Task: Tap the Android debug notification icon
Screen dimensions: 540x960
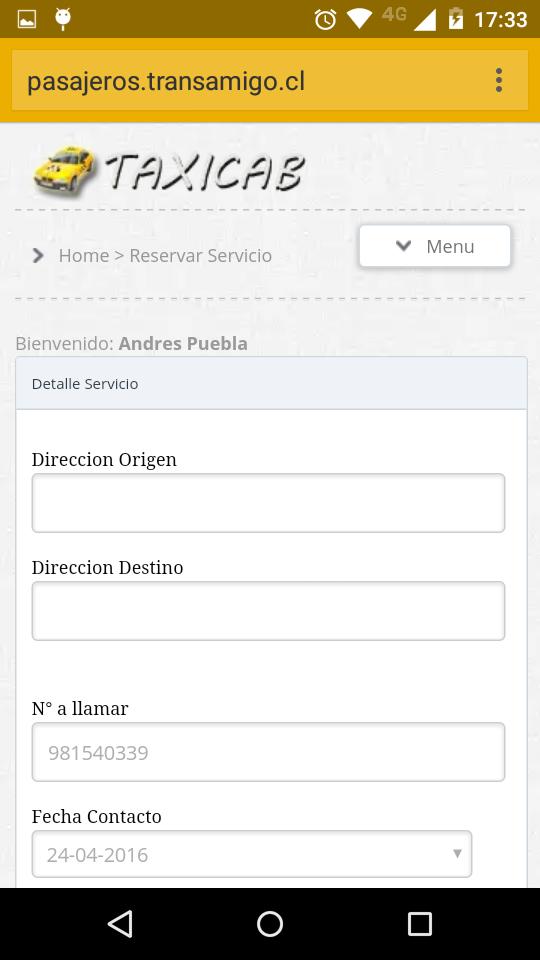Action: (x=62, y=19)
